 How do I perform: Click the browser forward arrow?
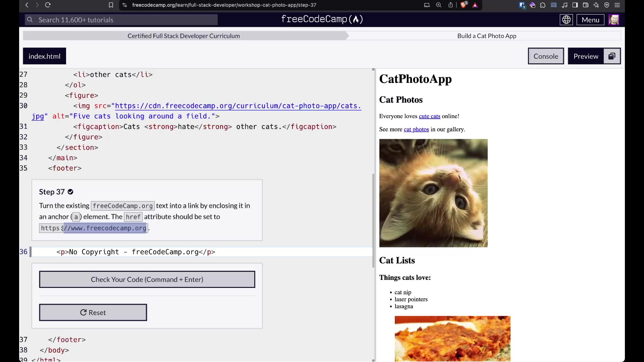(37, 5)
